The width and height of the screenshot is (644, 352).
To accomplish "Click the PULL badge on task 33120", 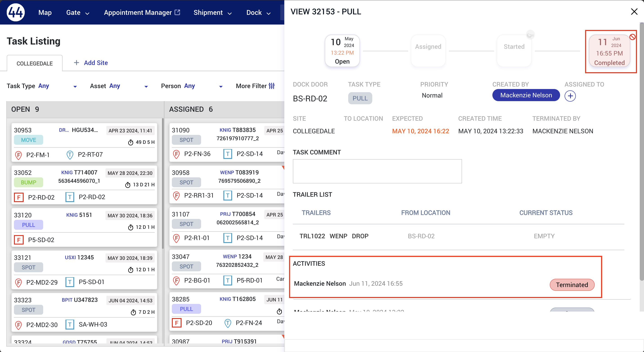I will pyautogui.click(x=29, y=225).
